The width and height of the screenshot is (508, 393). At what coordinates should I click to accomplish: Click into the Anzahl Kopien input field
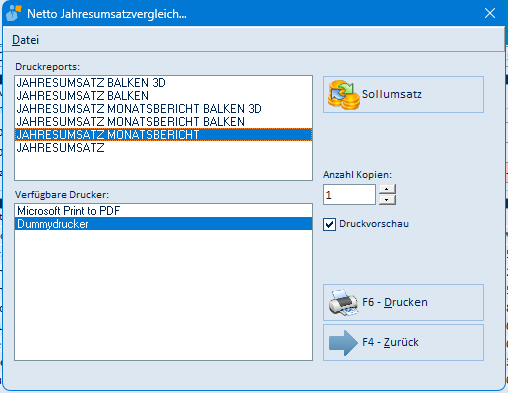pos(349,195)
